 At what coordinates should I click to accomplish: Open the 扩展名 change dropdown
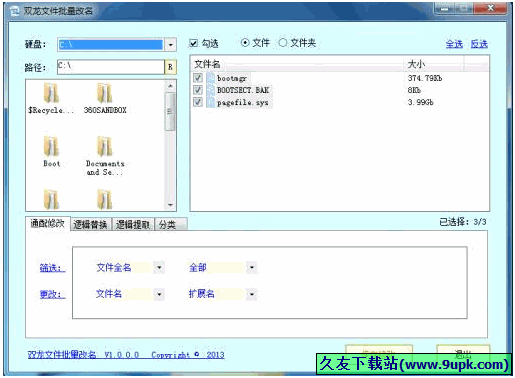point(252,294)
